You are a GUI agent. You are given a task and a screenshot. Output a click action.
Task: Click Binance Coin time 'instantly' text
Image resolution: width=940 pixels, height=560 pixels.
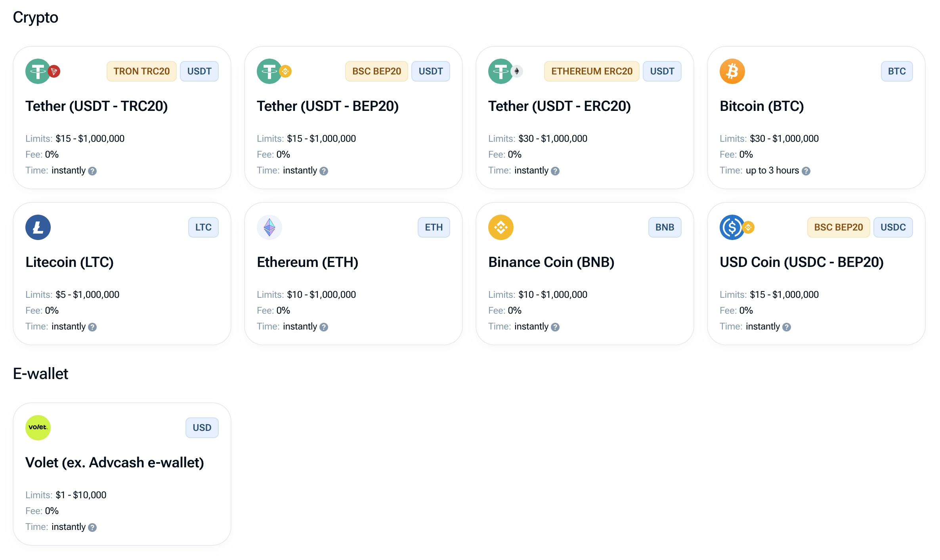531,327
